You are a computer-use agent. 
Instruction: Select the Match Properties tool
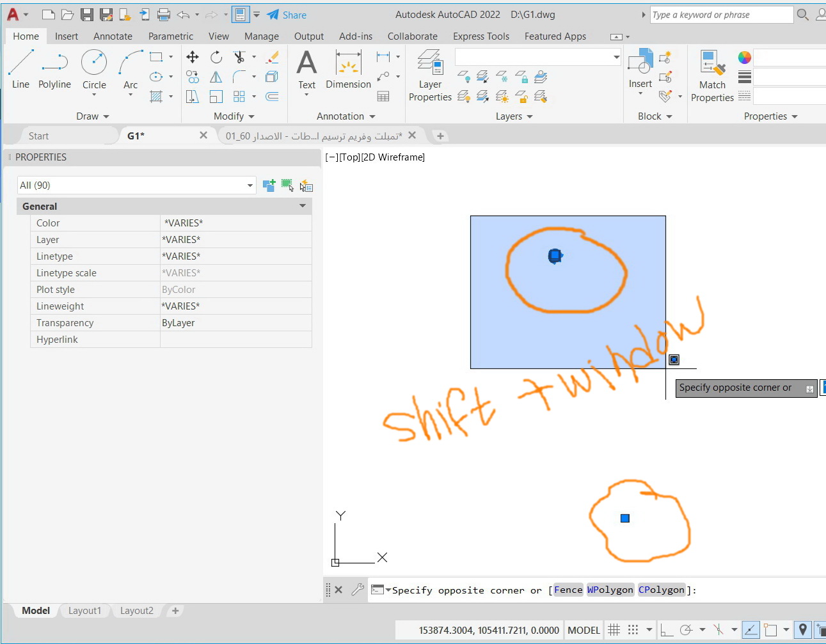click(x=712, y=72)
